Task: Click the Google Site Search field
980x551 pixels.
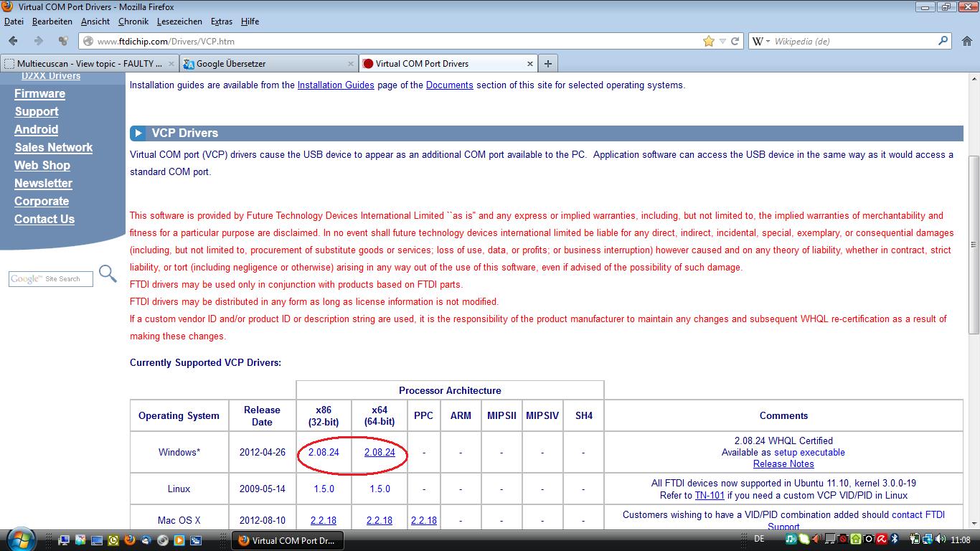Action: (x=50, y=278)
